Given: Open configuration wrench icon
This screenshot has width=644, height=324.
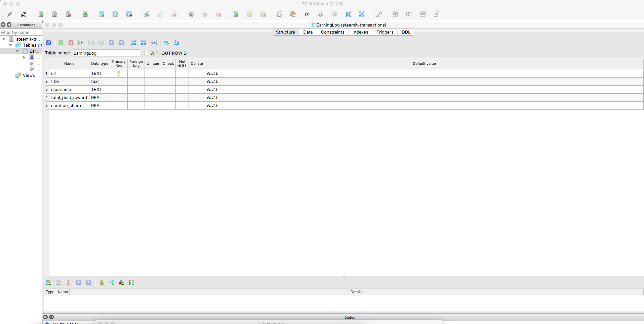Looking at the screenshot, I should pyautogui.click(x=379, y=14).
